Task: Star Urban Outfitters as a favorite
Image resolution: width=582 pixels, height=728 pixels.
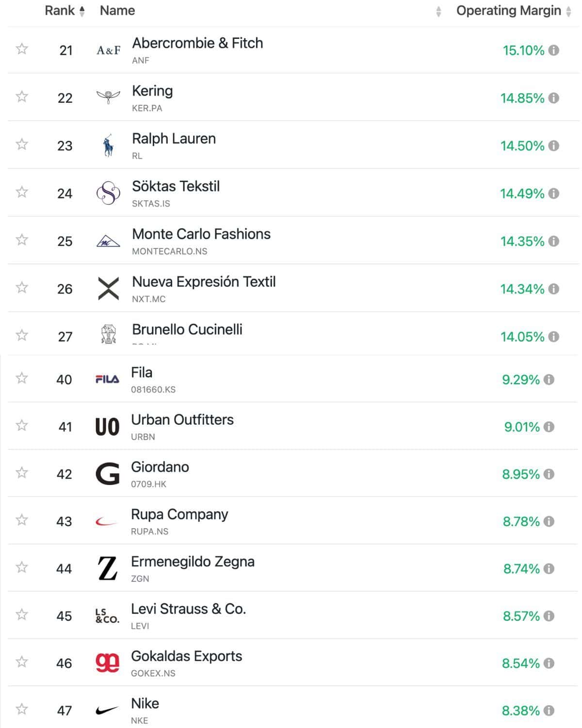Action: [x=22, y=426]
